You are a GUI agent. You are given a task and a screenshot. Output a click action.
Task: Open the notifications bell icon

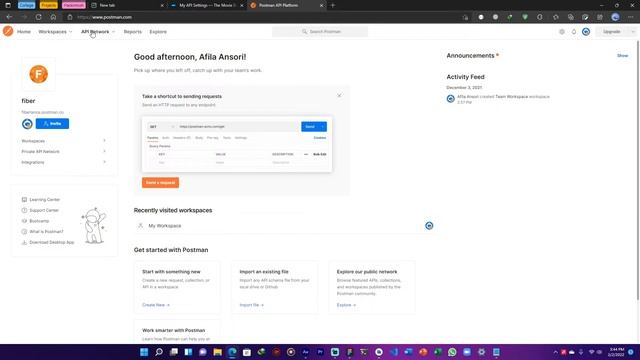click(573, 31)
